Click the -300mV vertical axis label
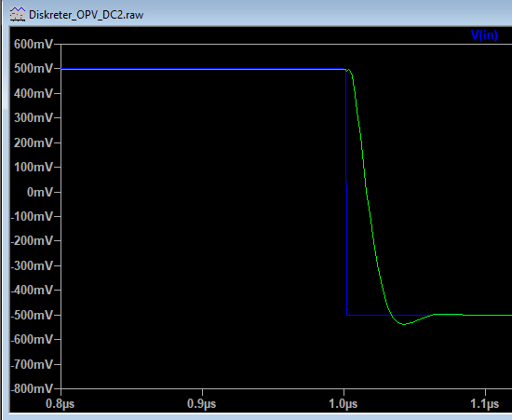Image resolution: width=512 pixels, height=420 pixels. point(32,265)
